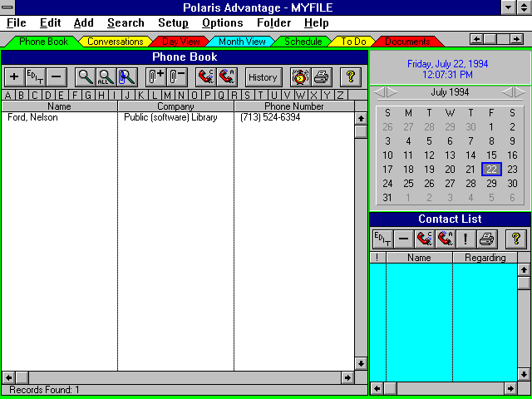This screenshot has width=532, height=399.
Task: Click the Search All magnifier icon
Action: pyautogui.click(x=106, y=77)
